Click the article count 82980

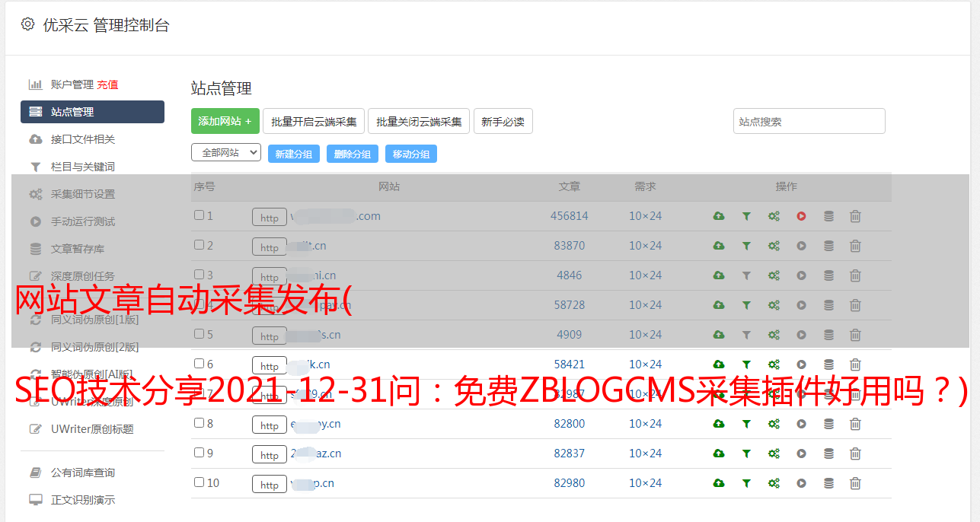coord(570,483)
